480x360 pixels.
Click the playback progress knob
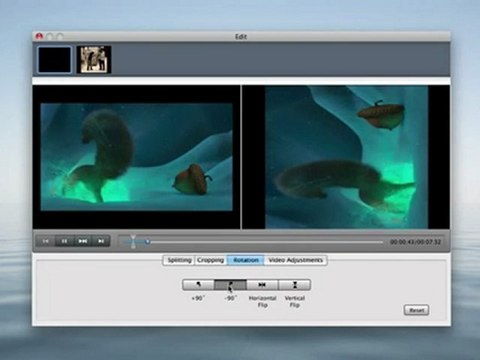pos(147,242)
